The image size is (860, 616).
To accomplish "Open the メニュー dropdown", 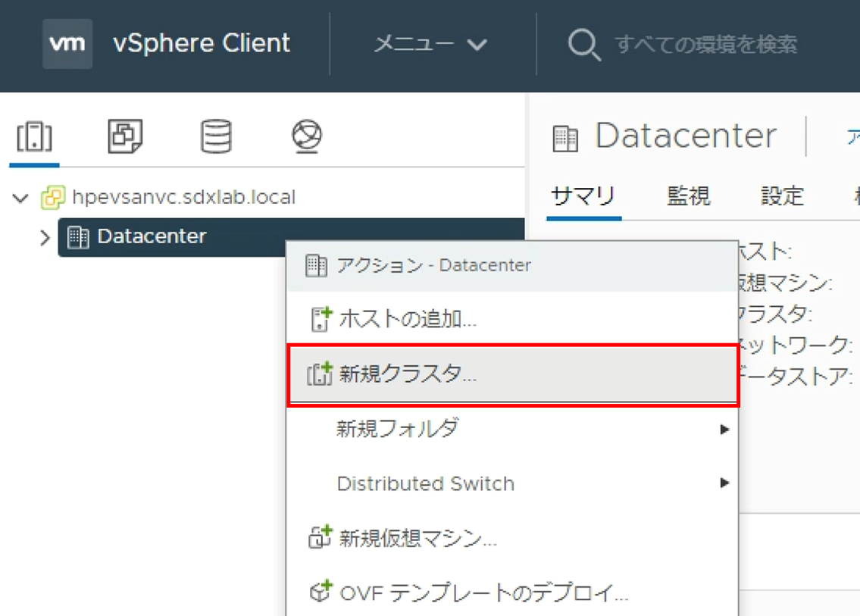I will point(430,44).
